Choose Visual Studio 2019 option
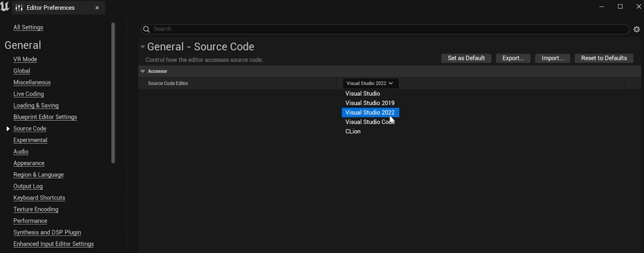The height and width of the screenshot is (253, 644). coord(370,103)
